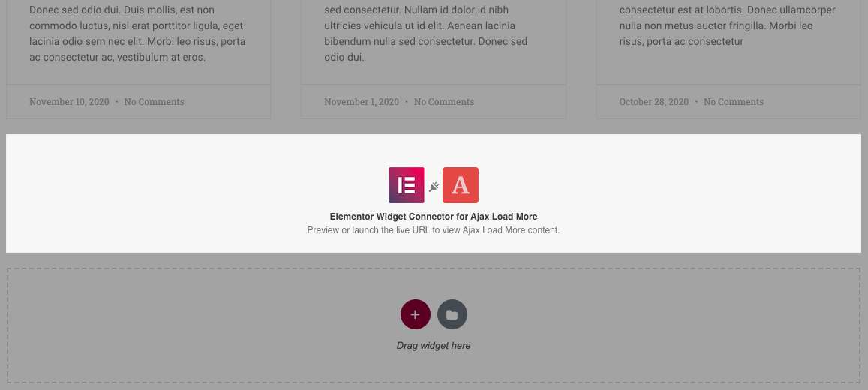Open No Comments link on third post

[x=734, y=102]
